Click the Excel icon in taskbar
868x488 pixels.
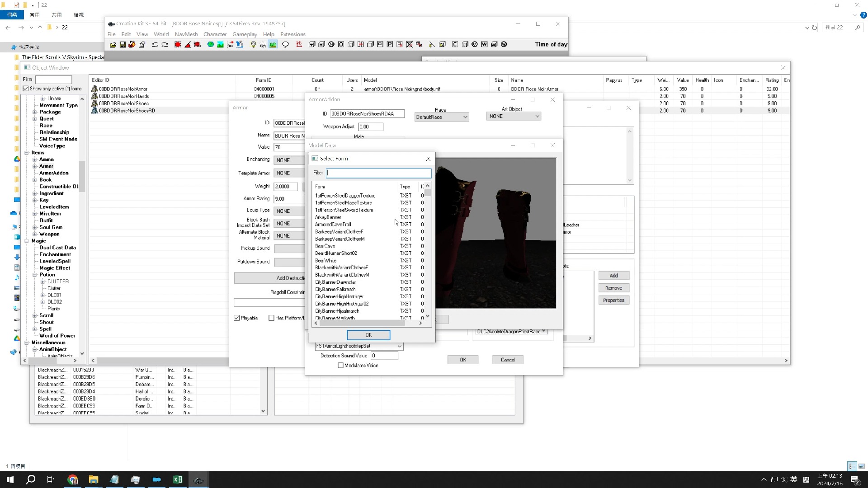pos(177,479)
